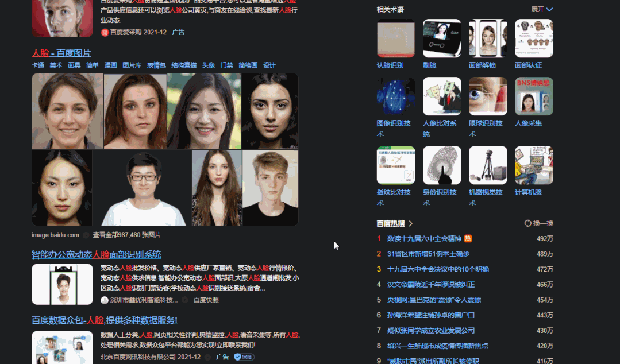This screenshot has height=364, width=620.
Task: Open the image.baidu.com source link
Action: tap(55, 235)
